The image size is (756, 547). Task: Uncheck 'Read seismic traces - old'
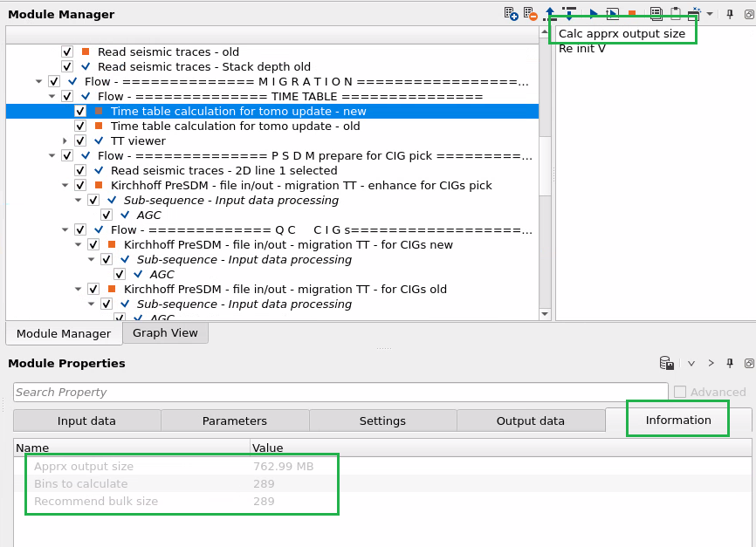67,51
